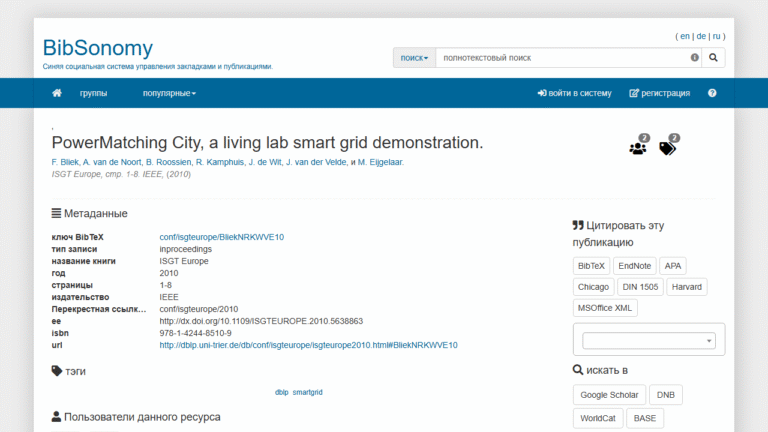
Task: Click the users group icon with badge
Action: point(638,147)
